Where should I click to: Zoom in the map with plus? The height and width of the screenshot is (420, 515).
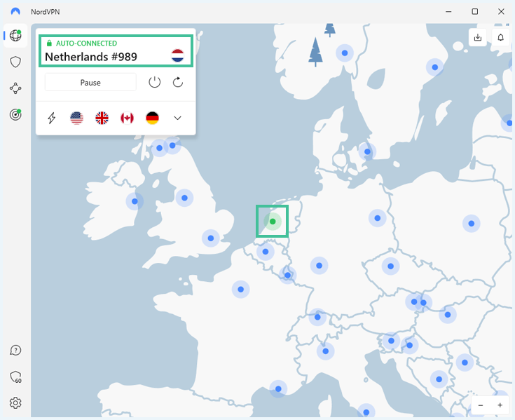[x=500, y=405]
